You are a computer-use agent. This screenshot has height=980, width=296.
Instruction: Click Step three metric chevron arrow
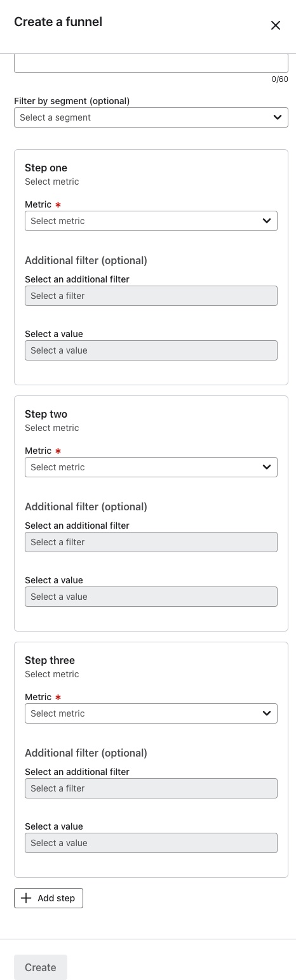(267, 713)
